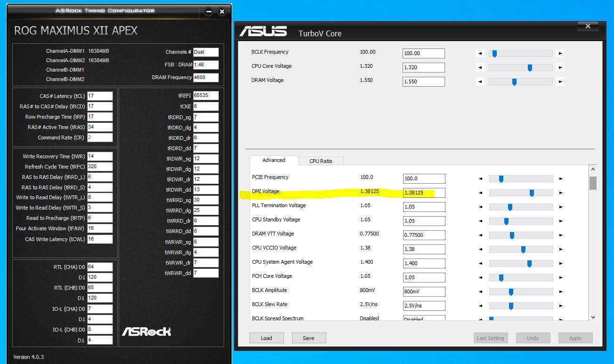Switch to the CPU Ratio tab

pyautogui.click(x=321, y=161)
